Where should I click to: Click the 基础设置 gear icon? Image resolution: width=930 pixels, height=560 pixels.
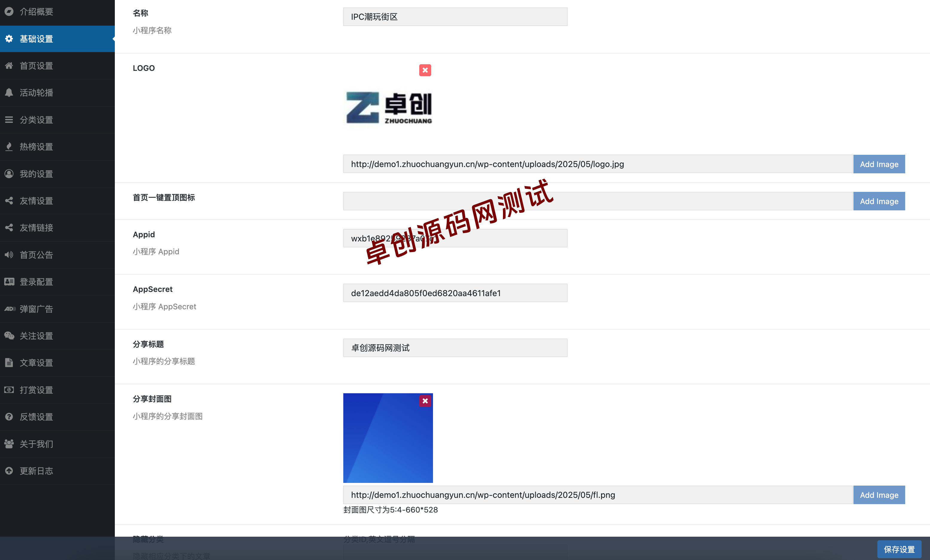[x=9, y=39]
